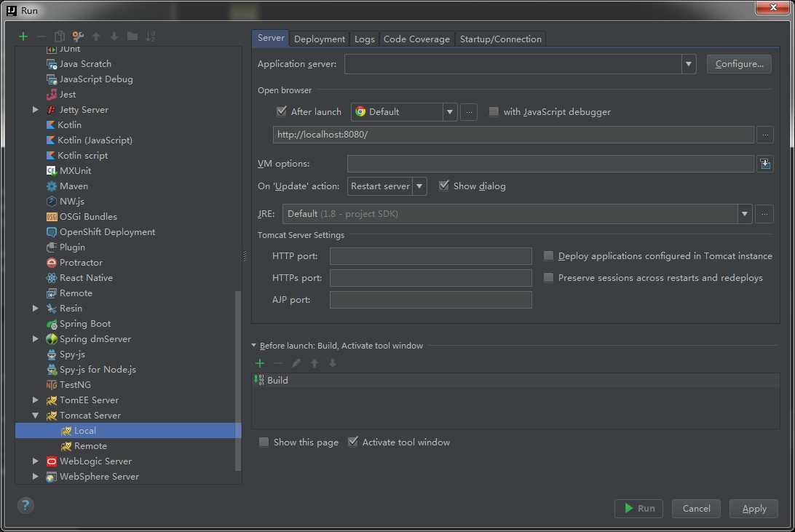The width and height of the screenshot is (795, 532).
Task: Select OpenShift Deployment configuration
Action: (x=107, y=231)
